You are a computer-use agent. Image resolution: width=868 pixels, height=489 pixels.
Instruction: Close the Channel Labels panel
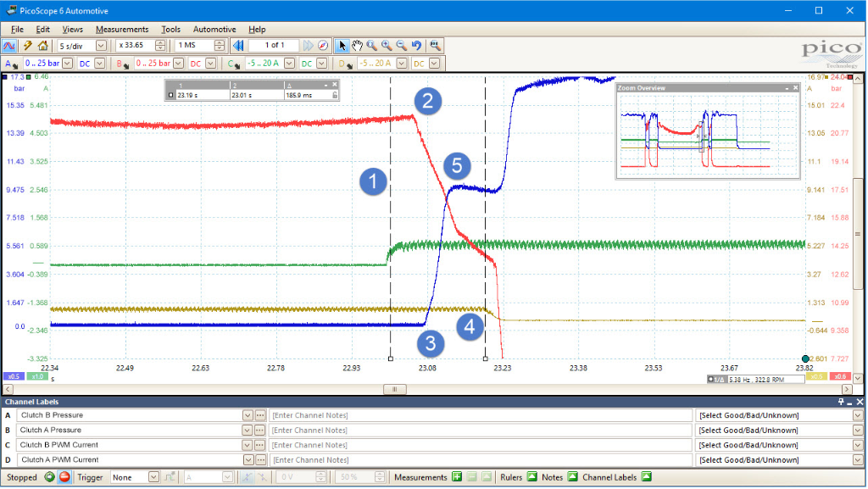click(x=860, y=403)
